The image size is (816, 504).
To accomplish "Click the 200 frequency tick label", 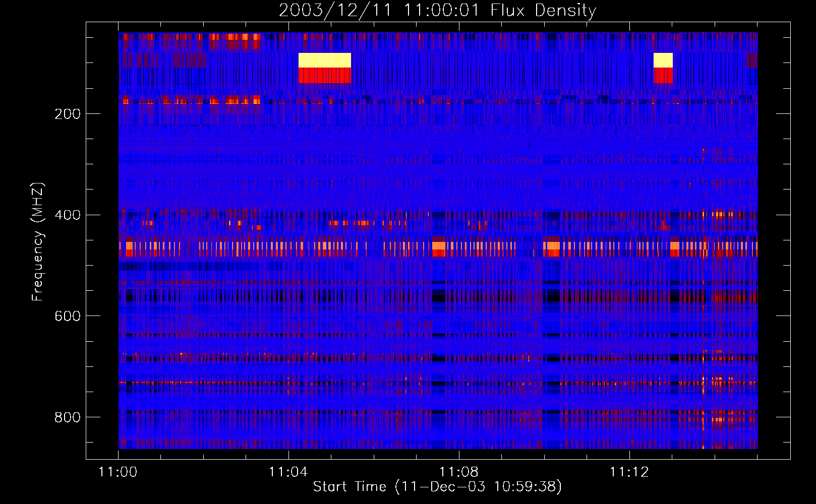I will tap(68, 114).
